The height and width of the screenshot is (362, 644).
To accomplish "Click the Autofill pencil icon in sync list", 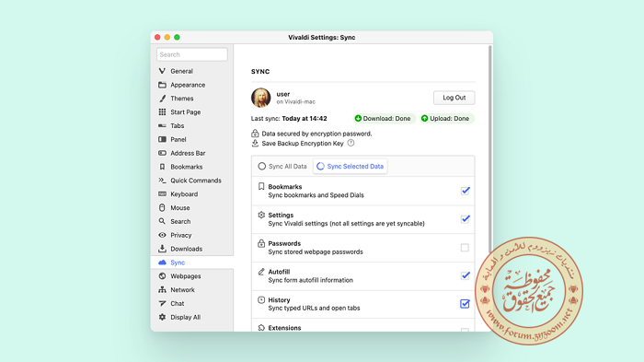I will [261, 272].
